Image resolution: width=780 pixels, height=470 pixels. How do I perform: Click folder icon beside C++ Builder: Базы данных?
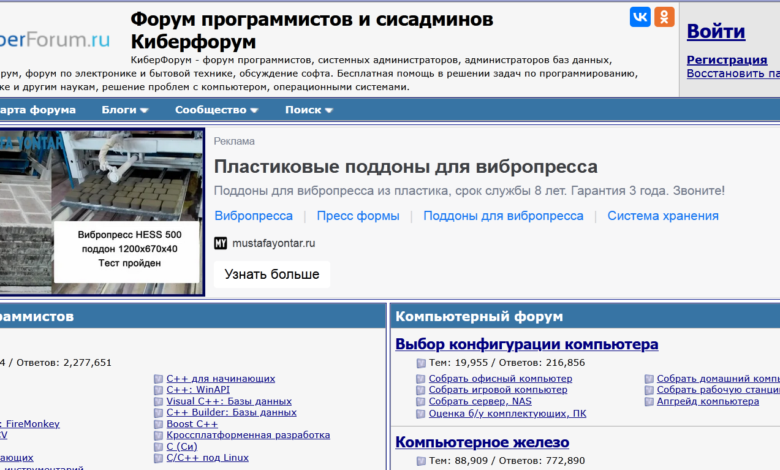pos(158,413)
